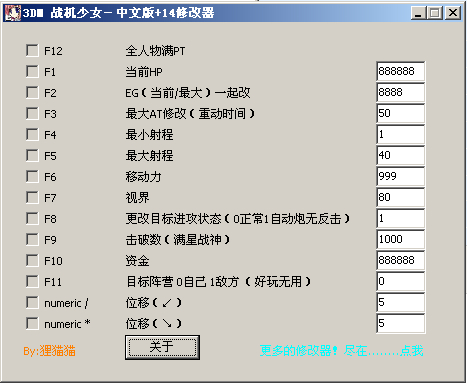Check the F11 目标阵营 checkbox
This screenshot has height=384, width=467.
(32, 282)
